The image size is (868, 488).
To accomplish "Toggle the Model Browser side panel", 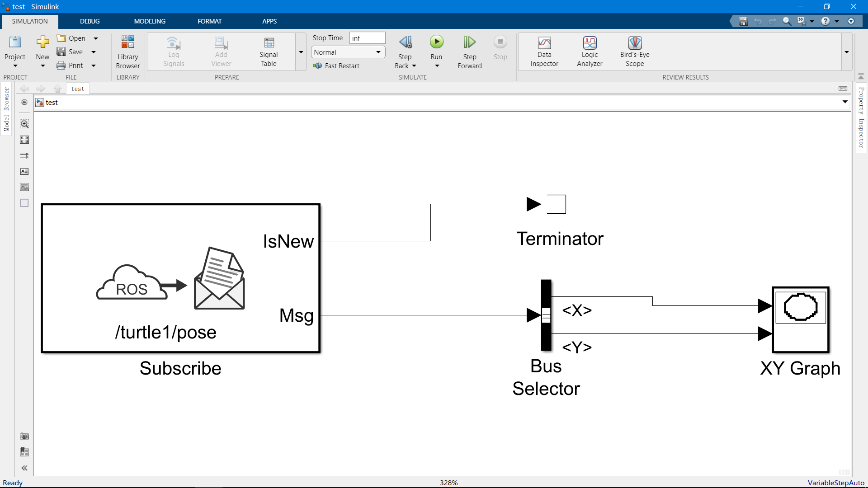I will coord(6,109).
